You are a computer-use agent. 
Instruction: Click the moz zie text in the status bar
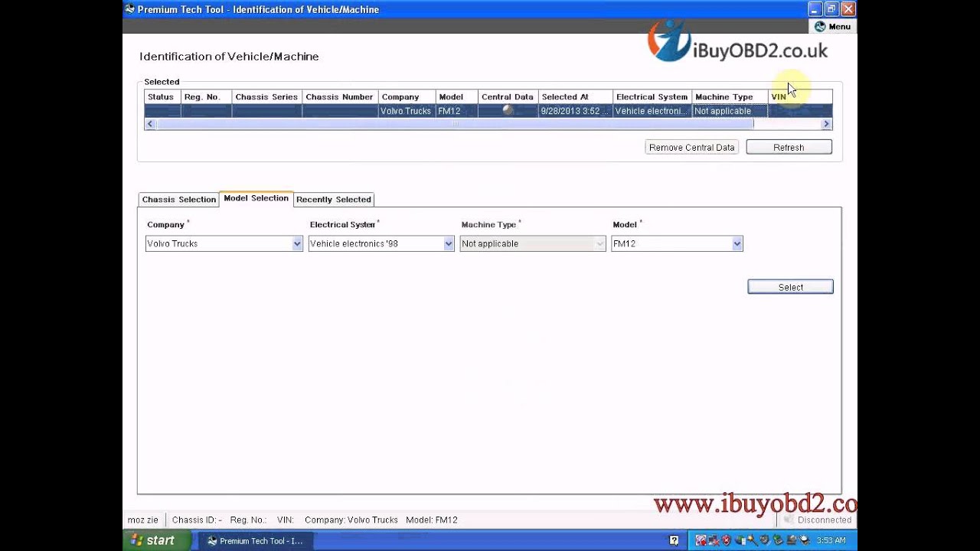tap(143, 520)
